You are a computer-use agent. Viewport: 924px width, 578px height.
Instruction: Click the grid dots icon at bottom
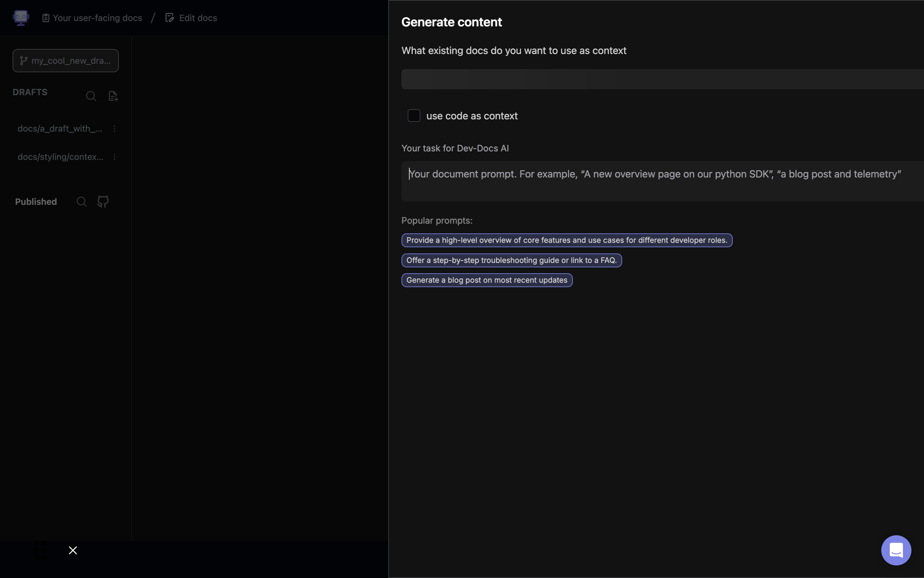pyautogui.click(x=40, y=550)
